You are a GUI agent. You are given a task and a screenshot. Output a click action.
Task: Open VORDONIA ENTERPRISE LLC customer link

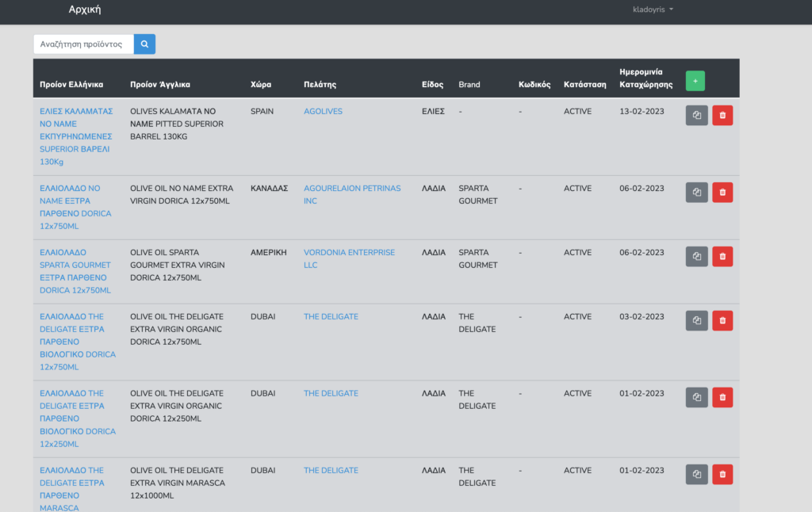(349, 258)
